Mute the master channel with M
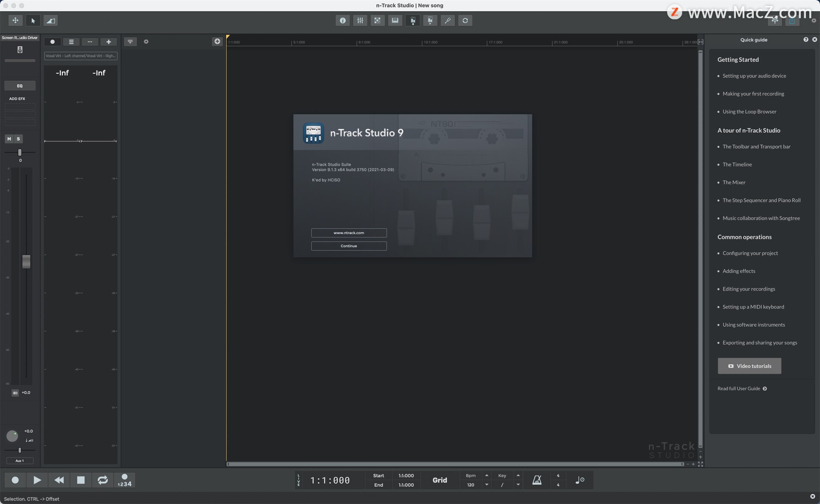Screen dimensions: 820x504 [x=9, y=139]
